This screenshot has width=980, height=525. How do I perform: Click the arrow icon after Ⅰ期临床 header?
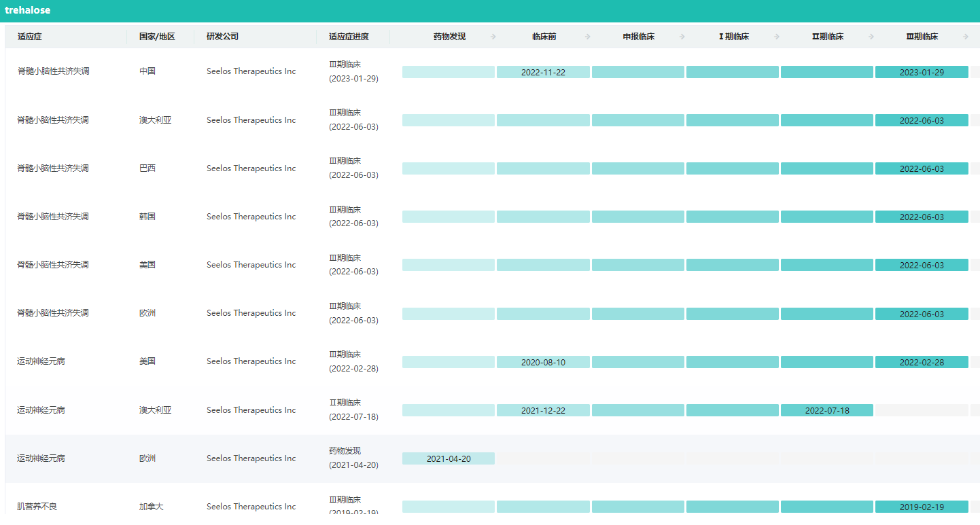777,37
